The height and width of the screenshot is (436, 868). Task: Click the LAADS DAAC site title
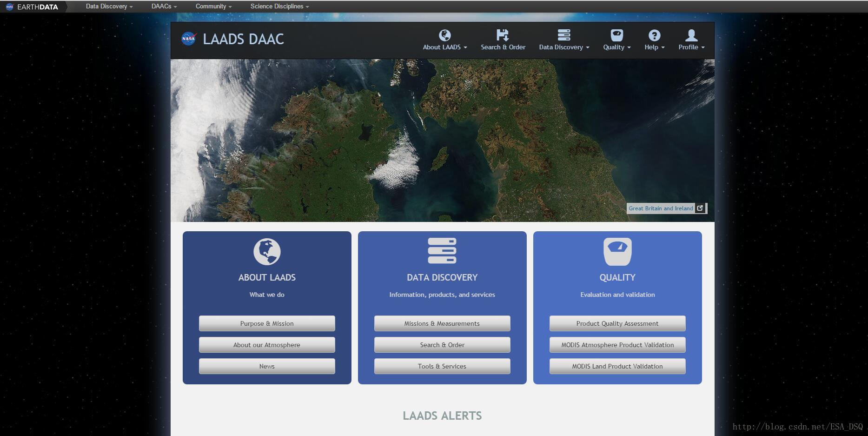tap(243, 39)
